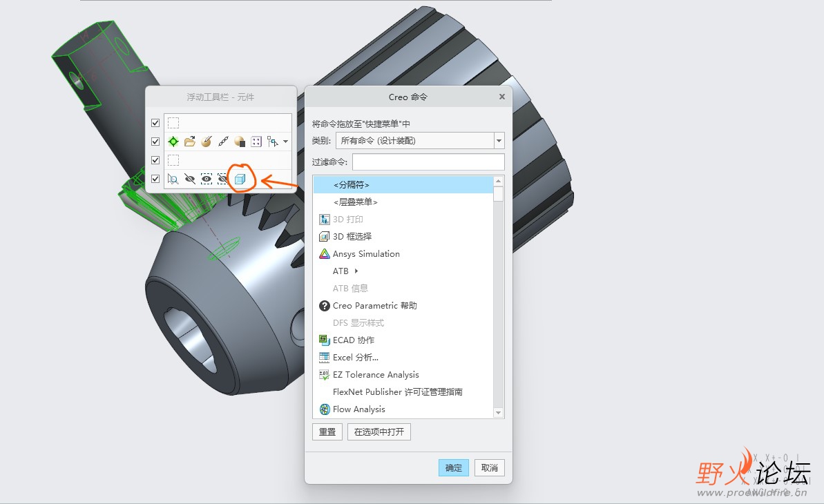This screenshot has height=504, width=824.
Task: Click the pattern grid icon in floating toolbar
Action: coord(256,142)
